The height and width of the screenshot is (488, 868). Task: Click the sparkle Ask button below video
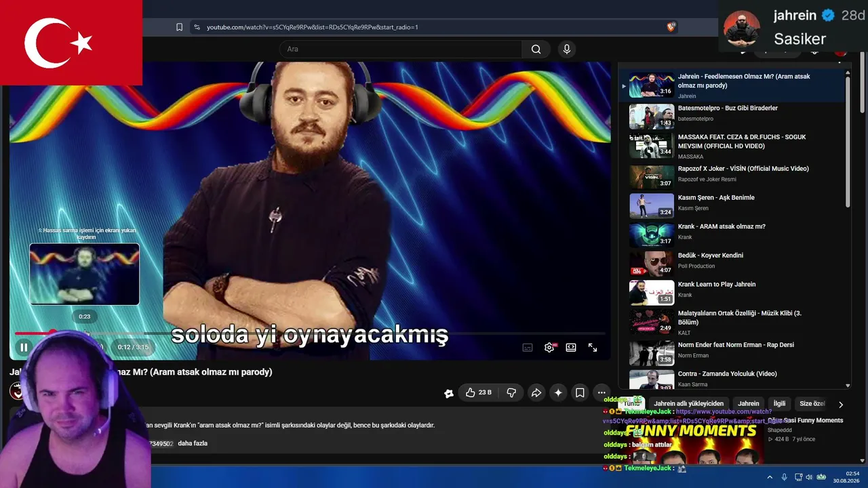(558, 392)
